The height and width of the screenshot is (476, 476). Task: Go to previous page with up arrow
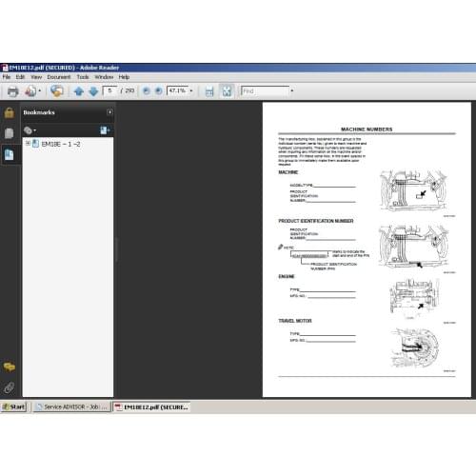point(79,91)
